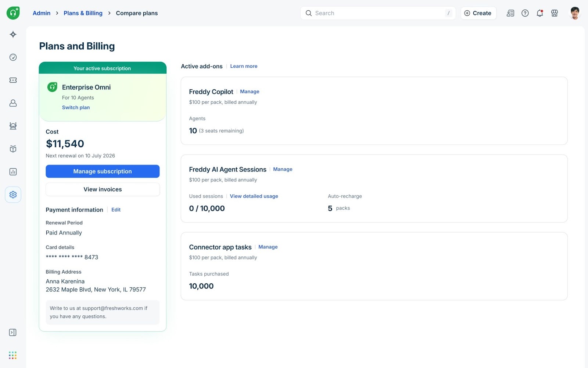The width and height of the screenshot is (588, 368).
Task: Open the marketplace store icon
Action: [x=555, y=13]
